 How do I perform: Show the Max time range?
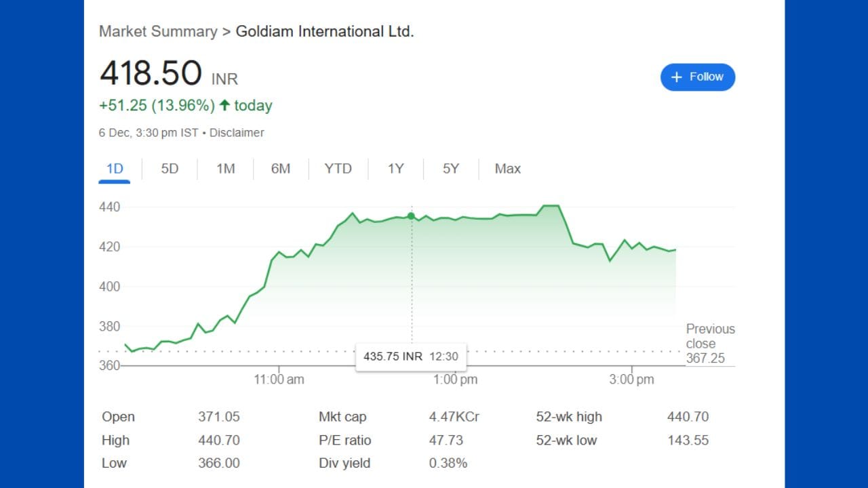tap(507, 169)
